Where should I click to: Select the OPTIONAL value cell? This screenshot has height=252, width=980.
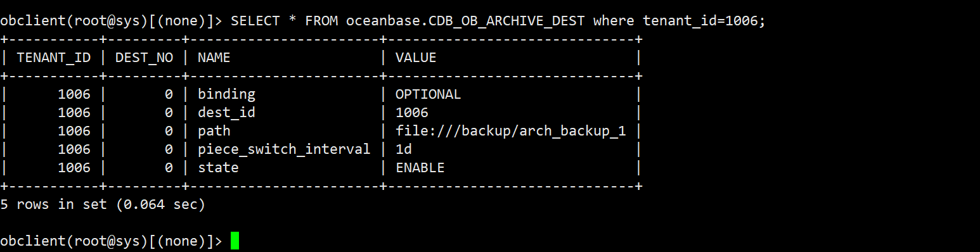point(429,94)
